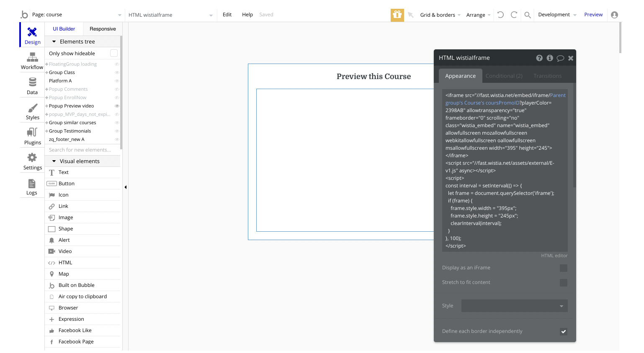Screen dimensions: 644x353
Task: Toggle visibility of Group Class
Action: coord(117,72)
